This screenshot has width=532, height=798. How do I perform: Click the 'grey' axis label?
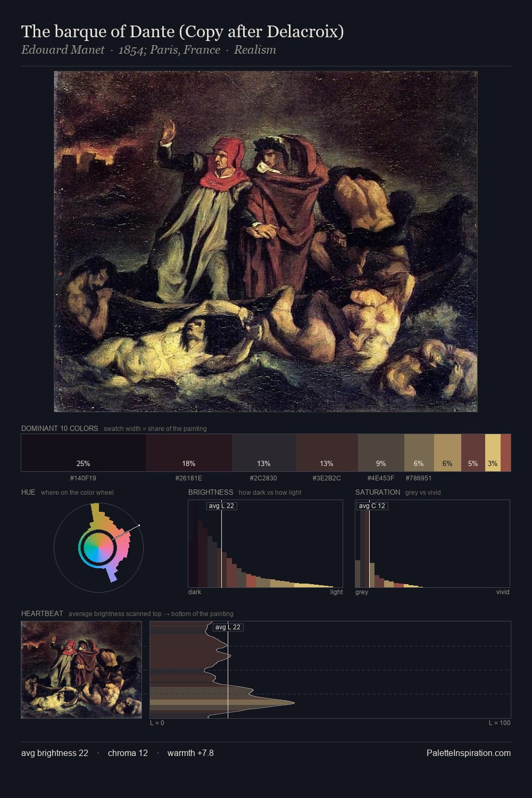pos(362,592)
